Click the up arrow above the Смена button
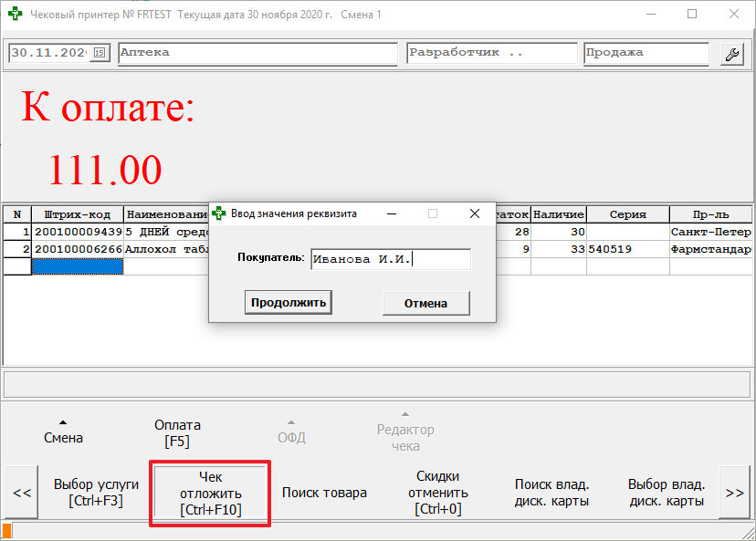 pyautogui.click(x=63, y=422)
